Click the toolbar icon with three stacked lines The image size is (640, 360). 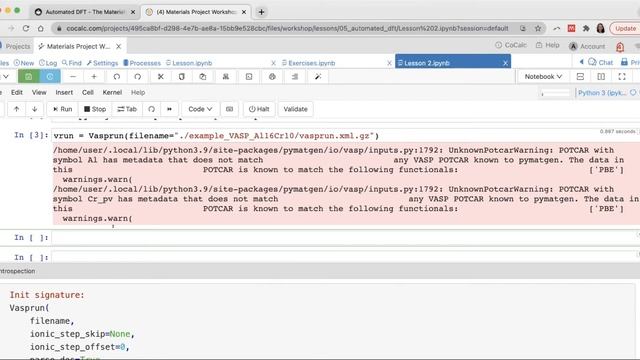pyautogui.click(x=295, y=76)
